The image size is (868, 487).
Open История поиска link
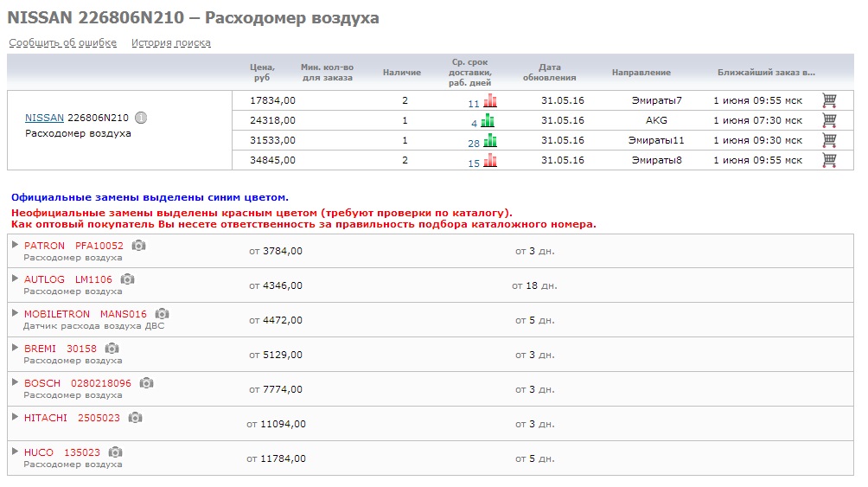coord(170,42)
